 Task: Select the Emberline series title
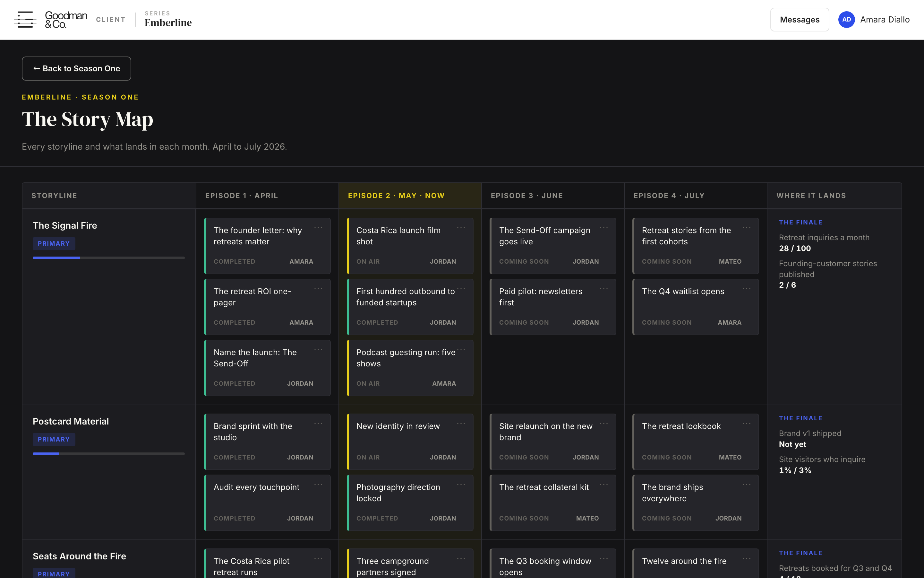(x=168, y=22)
